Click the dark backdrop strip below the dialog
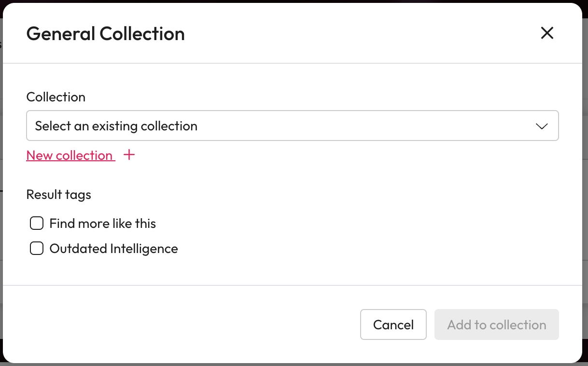Viewport: 588px width, 366px height. [290, 365]
